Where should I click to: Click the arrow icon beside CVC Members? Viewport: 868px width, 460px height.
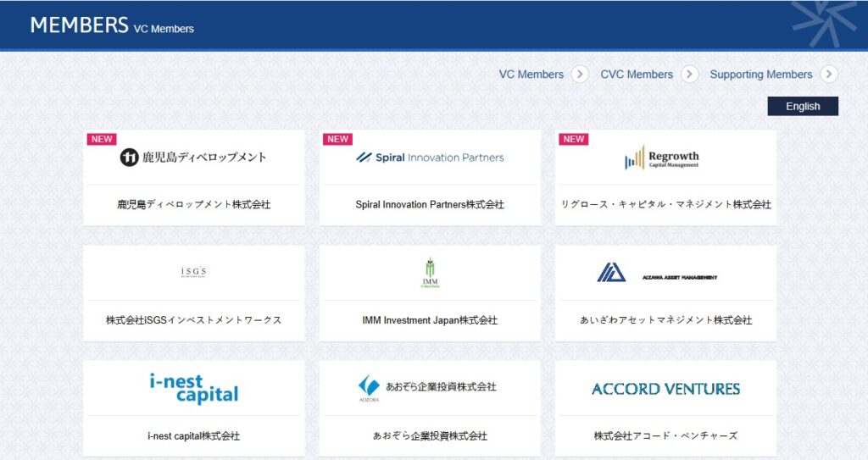point(689,75)
